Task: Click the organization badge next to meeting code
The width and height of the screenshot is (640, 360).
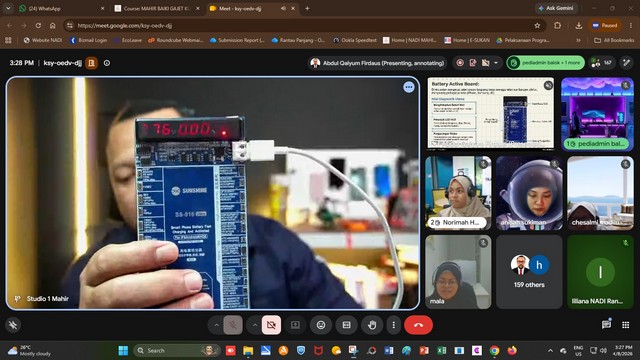Action: click(x=91, y=63)
